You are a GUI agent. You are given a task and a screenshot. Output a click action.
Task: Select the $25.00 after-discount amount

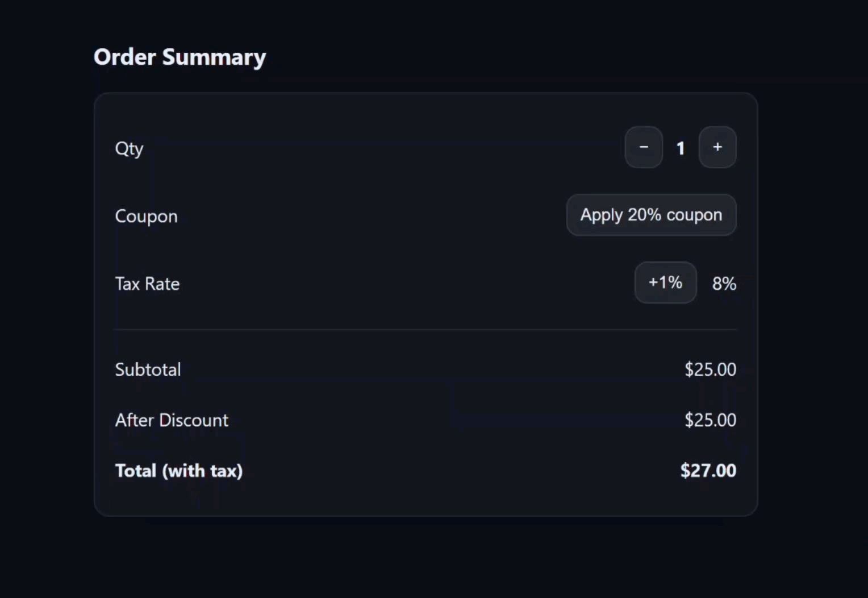710,420
